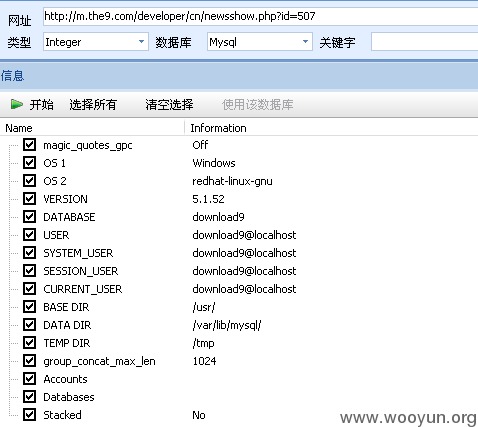This screenshot has height=427, width=478.
Task: Disable the Accounts checkbox
Action: [x=29, y=379]
